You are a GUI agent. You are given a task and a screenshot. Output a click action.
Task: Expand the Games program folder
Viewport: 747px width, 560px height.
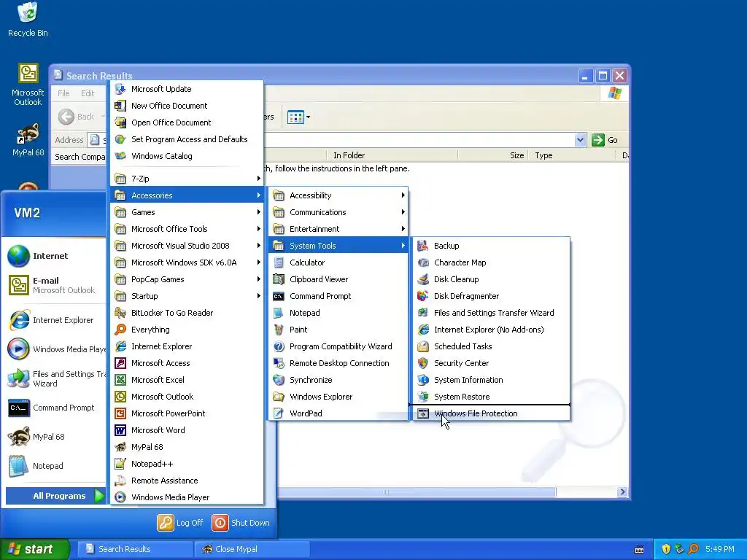point(187,212)
